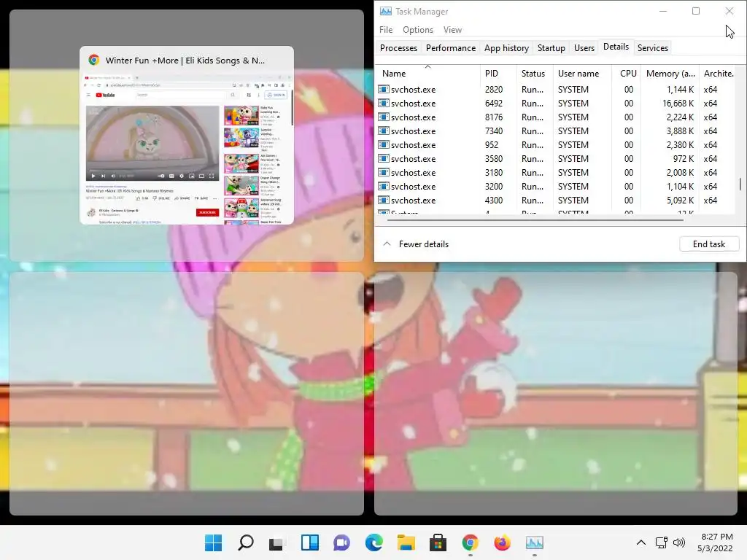Open Microsoft Edge from taskbar
Image resolution: width=747 pixels, height=560 pixels.
coord(374,542)
